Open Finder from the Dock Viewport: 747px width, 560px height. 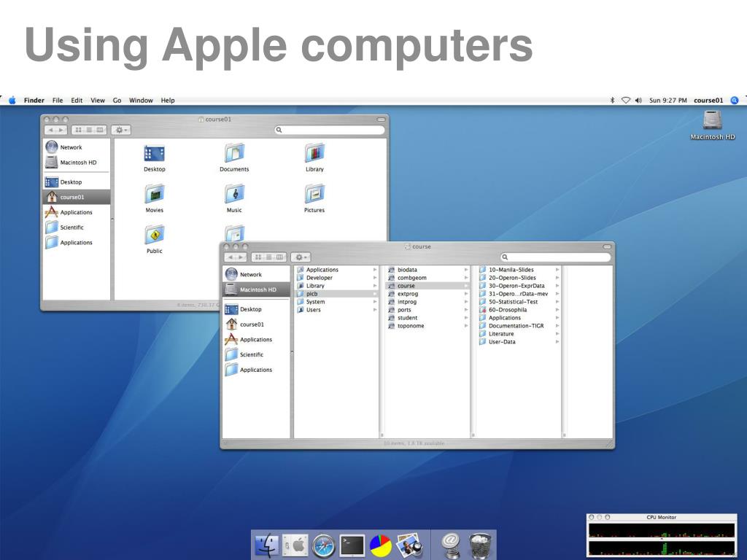point(267,545)
